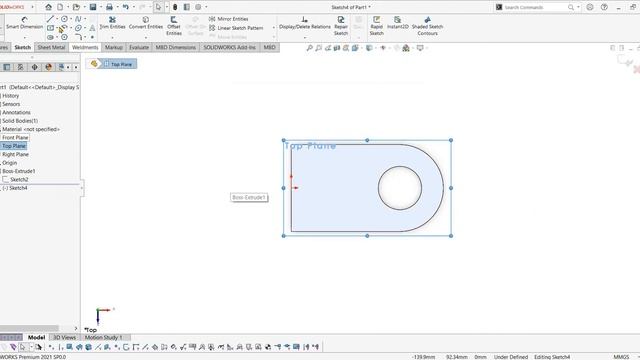The width and height of the screenshot is (640, 360).
Task: Select the Spline sketch tool
Action: (x=78, y=19)
